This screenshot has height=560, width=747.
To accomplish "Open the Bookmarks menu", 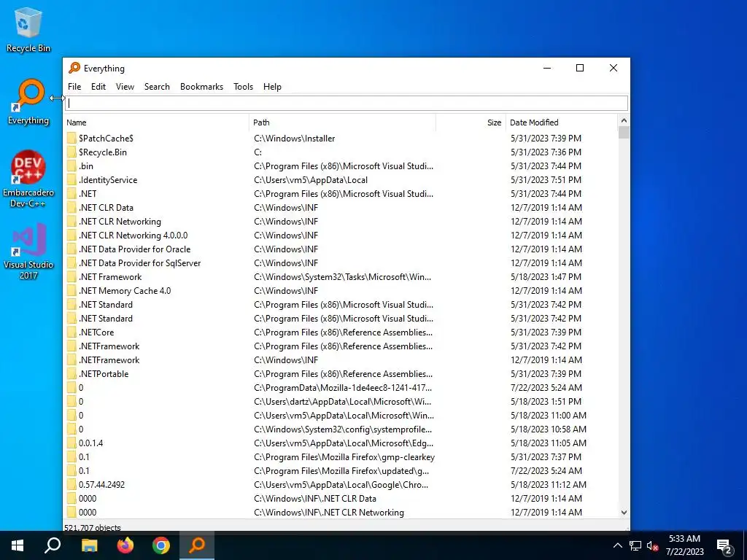I will [201, 87].
